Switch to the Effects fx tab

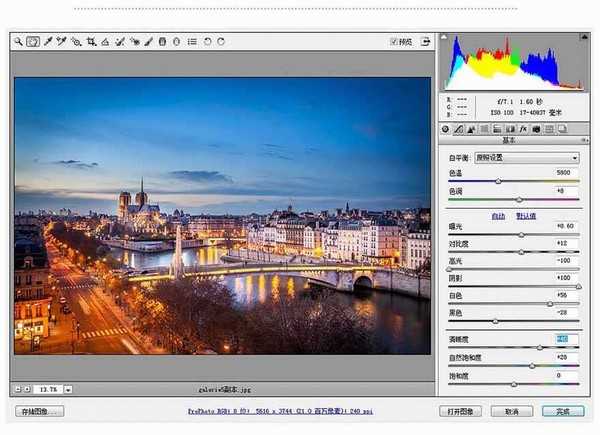tap(523, 129)
